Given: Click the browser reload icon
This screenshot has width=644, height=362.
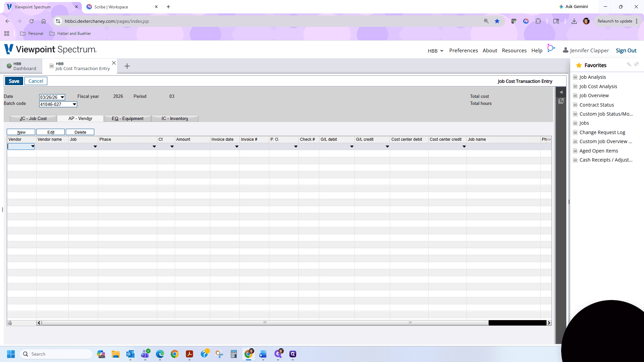Looking at the screenshot, I should pyautogui.click(x=32, y=21).
